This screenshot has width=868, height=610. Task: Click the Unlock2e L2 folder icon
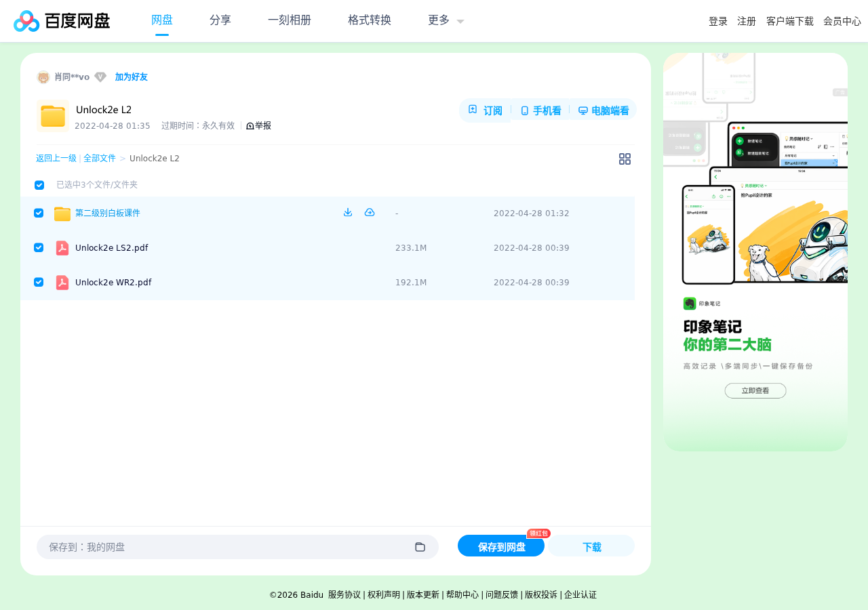(53, 116)
